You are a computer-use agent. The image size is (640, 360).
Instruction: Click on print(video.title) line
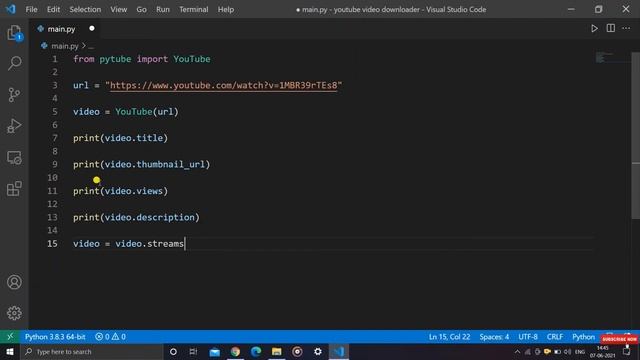[x=120, y=138]
